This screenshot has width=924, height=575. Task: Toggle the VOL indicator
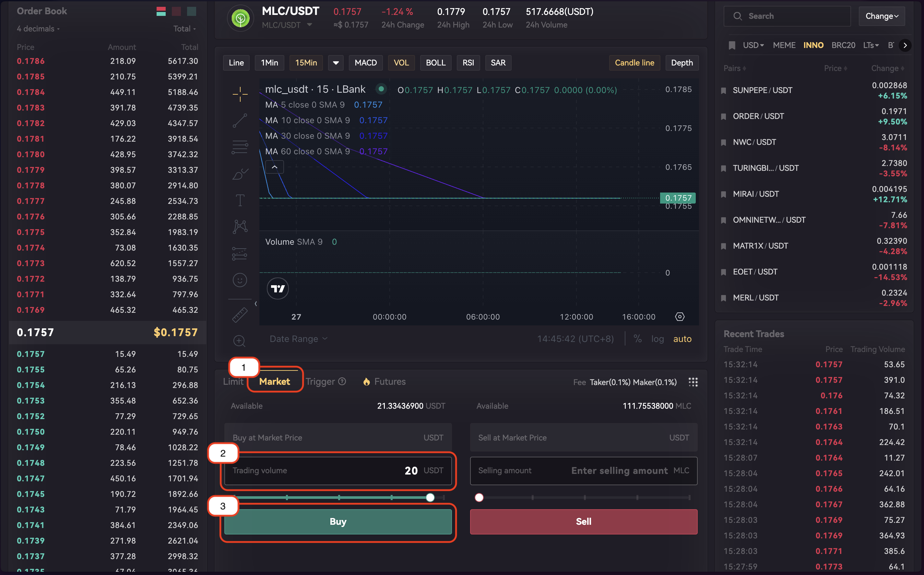point(401,63)
